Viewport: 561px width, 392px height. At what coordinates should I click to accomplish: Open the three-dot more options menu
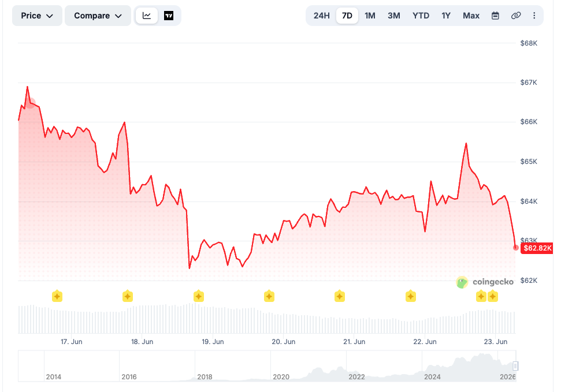pyautogui.click(x=534, y=16)
